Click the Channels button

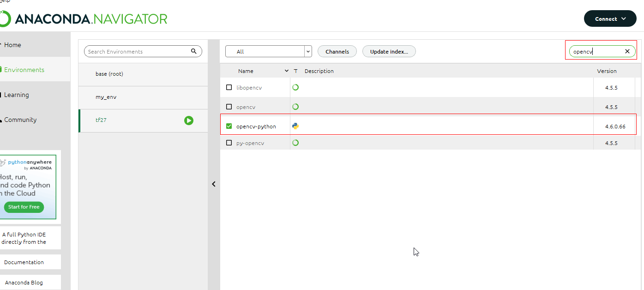(x=337, y=51)
